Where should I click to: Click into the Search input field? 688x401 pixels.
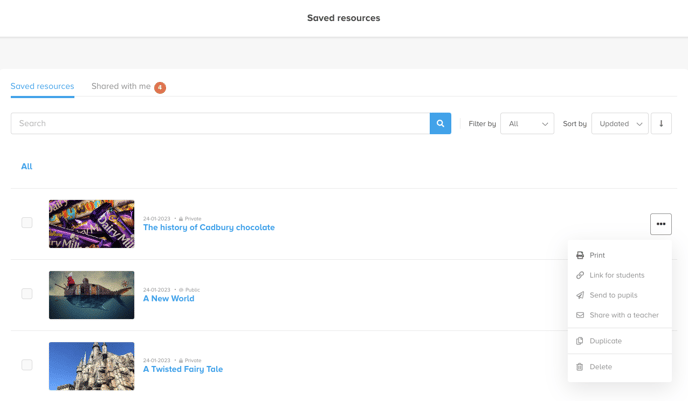point(220,123)
